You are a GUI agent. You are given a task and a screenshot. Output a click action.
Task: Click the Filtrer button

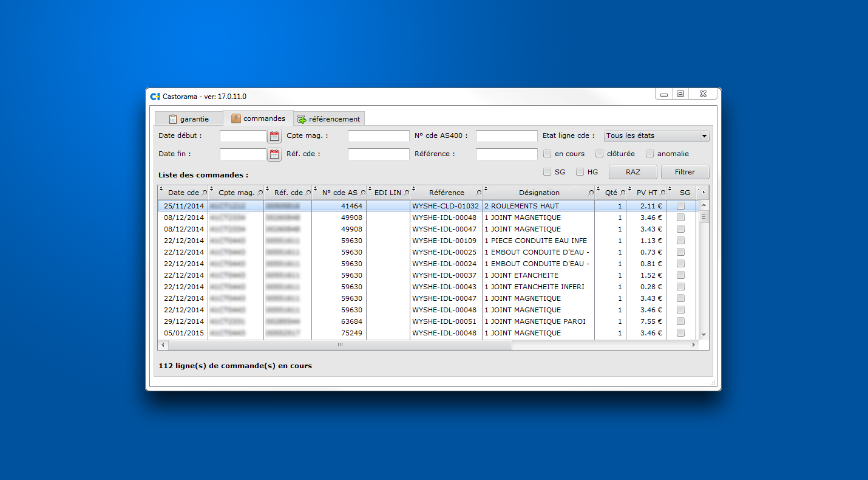tap(685, 172)
